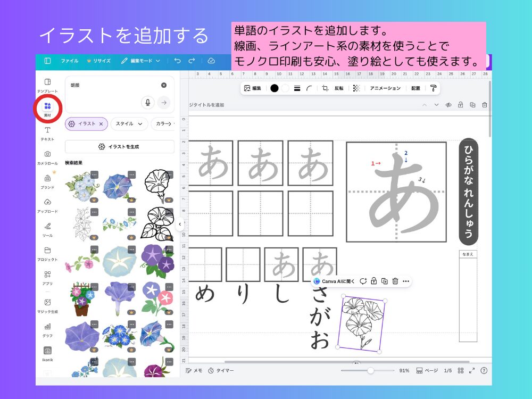Viewport: 532px width, 399px height.
Task: Hide the page with the eye toggle
Action: (448, 105)
